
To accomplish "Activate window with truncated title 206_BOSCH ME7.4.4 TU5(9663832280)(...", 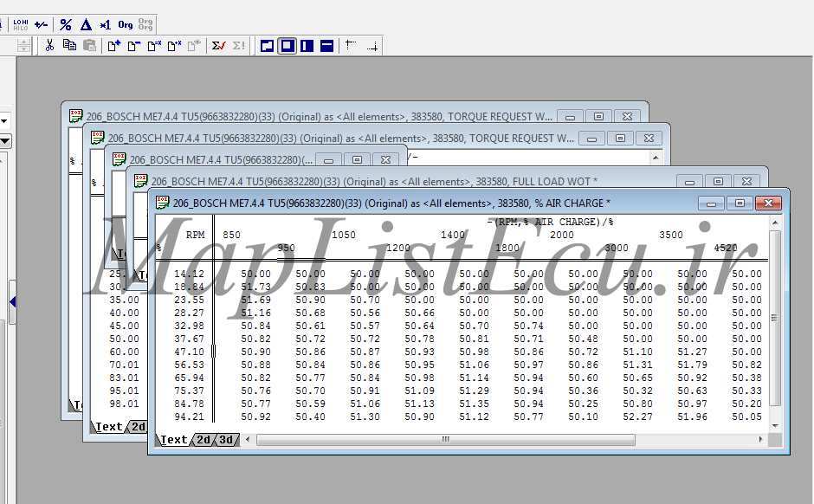I will (221, 160).
